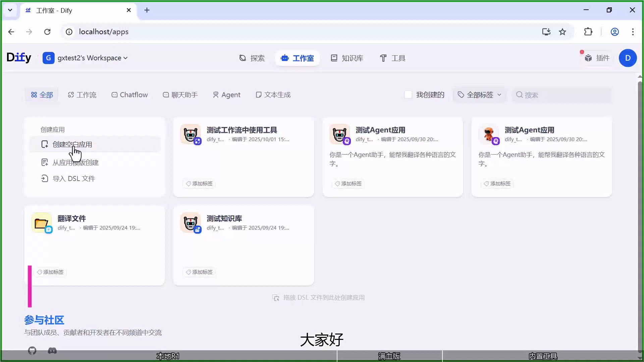Open Chrome three-dot menu
Viewport: 644px width, 362px height.
click(633, 32)
